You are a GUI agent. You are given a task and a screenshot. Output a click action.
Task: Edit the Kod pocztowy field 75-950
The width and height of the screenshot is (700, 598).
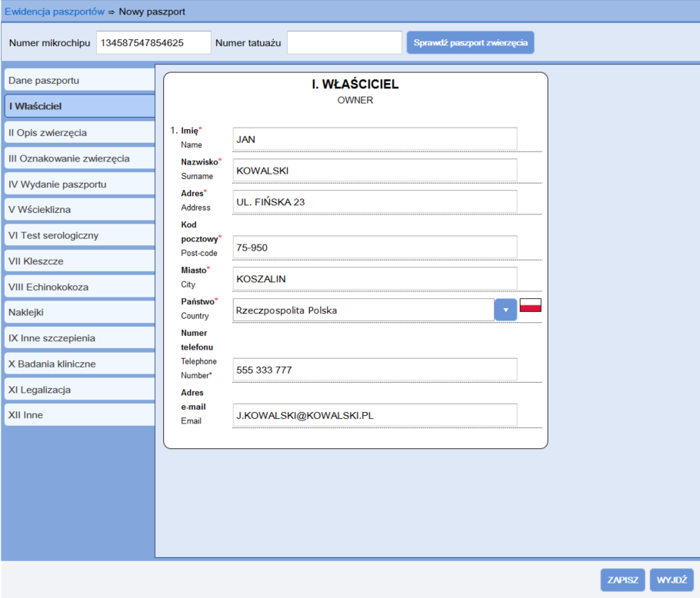point(375,248)
